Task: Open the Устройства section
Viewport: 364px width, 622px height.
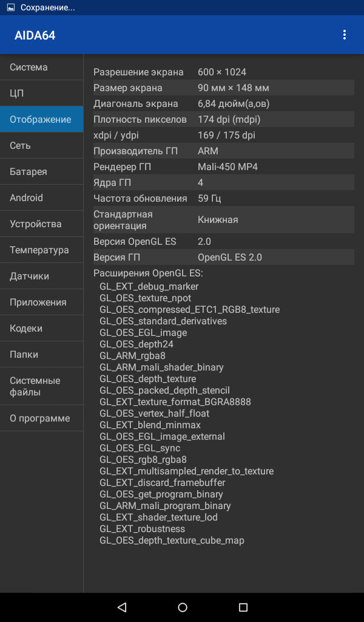Action: [x=42, y=224]
